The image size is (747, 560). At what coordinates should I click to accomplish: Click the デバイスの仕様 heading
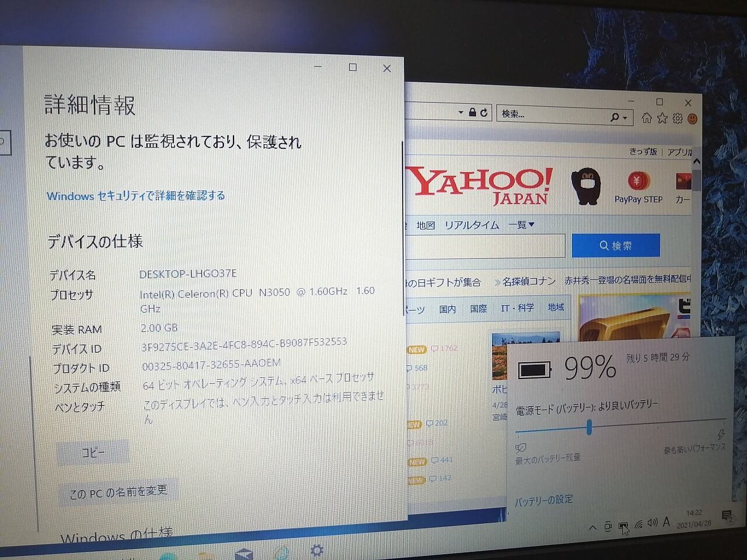tap(95, 242)
